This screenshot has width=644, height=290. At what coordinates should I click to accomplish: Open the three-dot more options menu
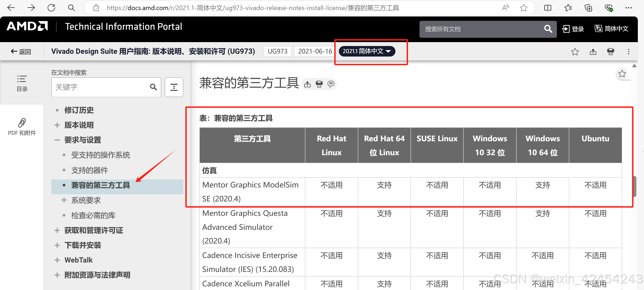628,52
